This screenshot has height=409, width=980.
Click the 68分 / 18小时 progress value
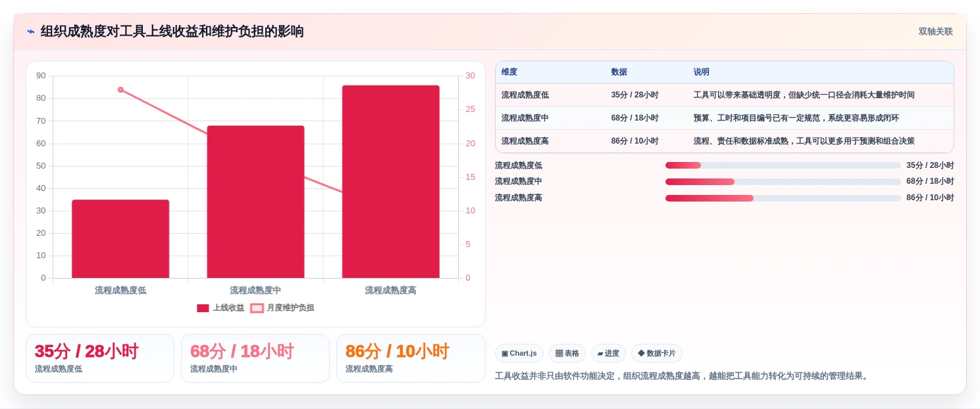pyautogui.click(x=930, y=181)
